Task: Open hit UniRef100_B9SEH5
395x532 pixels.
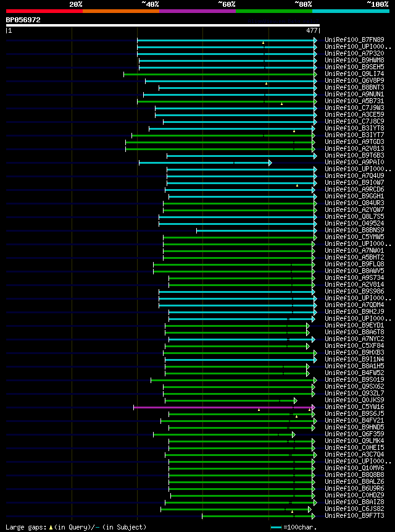Action: click(354, 67)
